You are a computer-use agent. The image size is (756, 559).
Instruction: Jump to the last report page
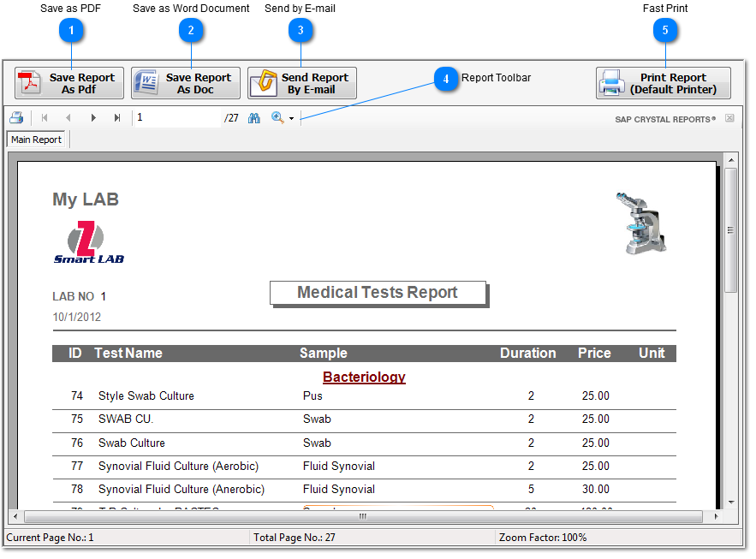(x=117, y=118)
